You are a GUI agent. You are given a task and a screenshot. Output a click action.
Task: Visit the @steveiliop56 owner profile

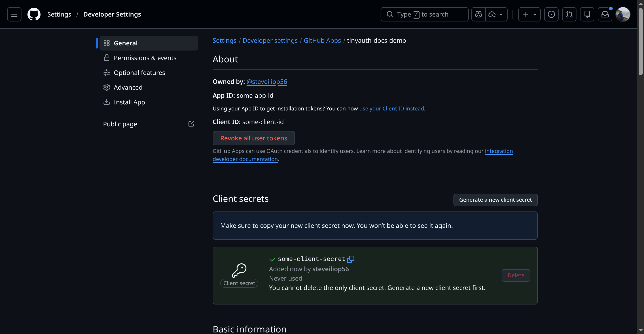(267, 82)
